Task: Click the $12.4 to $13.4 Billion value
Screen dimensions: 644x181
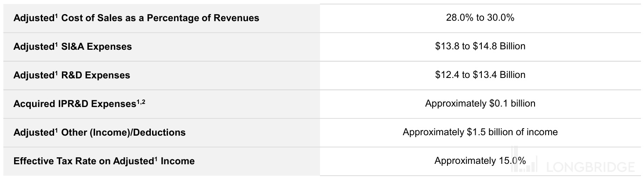Action: [x=480, y=74]
